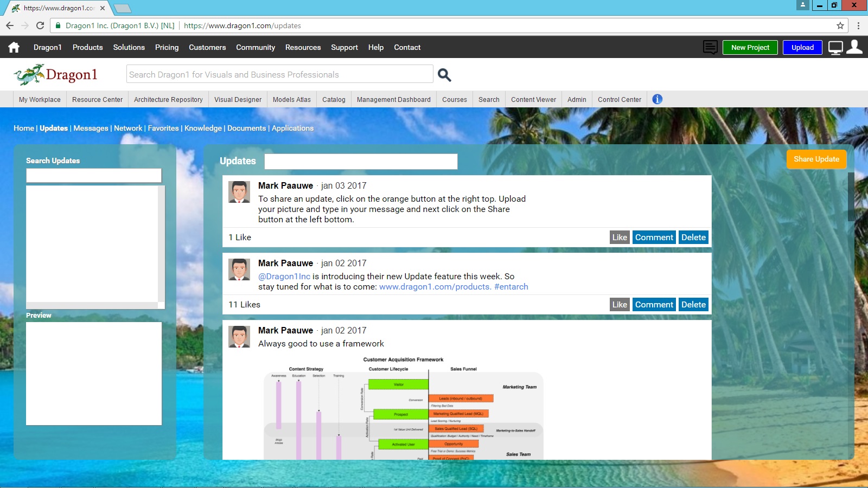This screenshot has width=868, height=488.
Task: Go back in browser history
Action: (x=10, y=25)
